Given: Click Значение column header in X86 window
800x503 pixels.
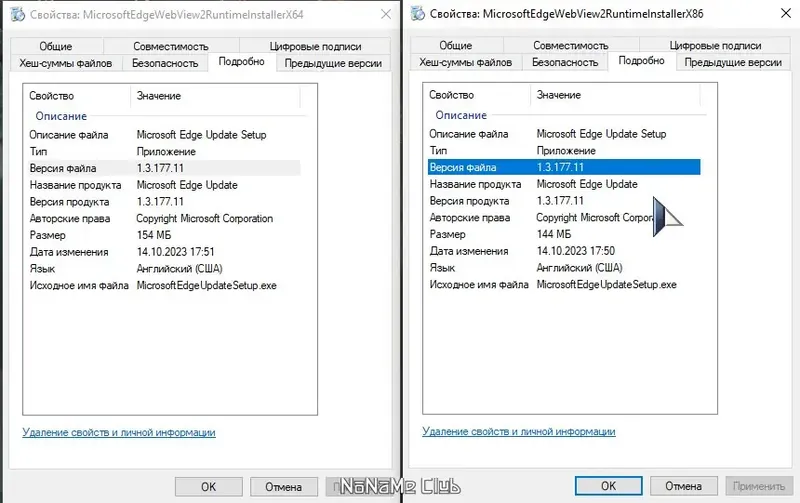Looking at the screenshot, I should 615,95.
